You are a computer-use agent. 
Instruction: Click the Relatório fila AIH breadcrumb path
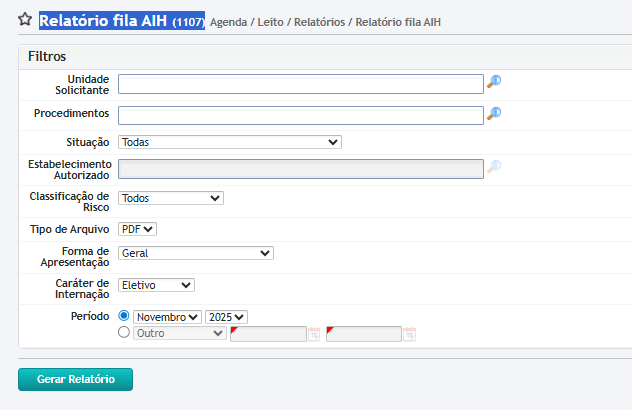[396, 21]
